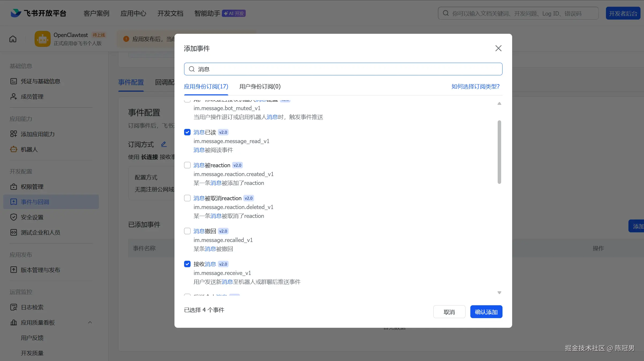Click the 确认添加 button
Viewport: 644px width, 361px height.
[x=486, y=312]
